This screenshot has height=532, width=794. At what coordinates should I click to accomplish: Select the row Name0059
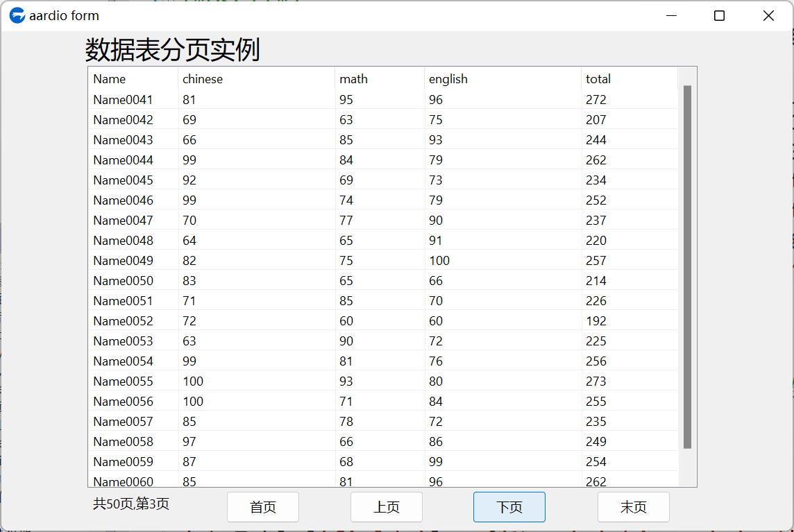[383, 462]
